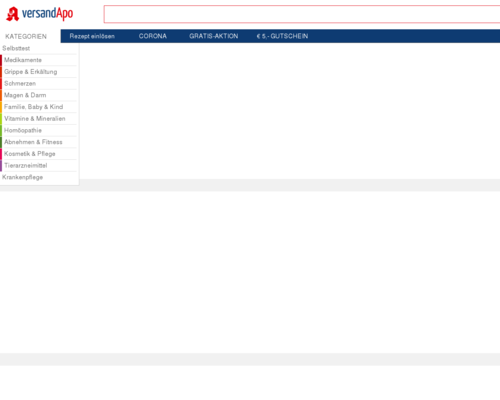
Task: Open the Magen & Darm category
Action: point(25,95)
